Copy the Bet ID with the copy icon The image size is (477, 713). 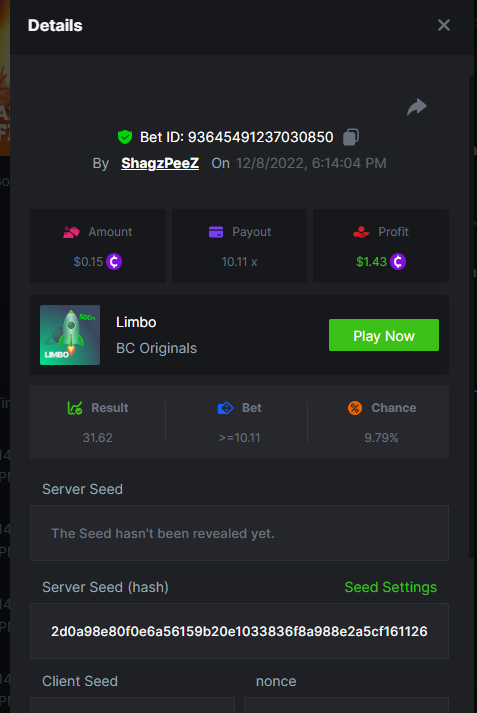point(351,137)
